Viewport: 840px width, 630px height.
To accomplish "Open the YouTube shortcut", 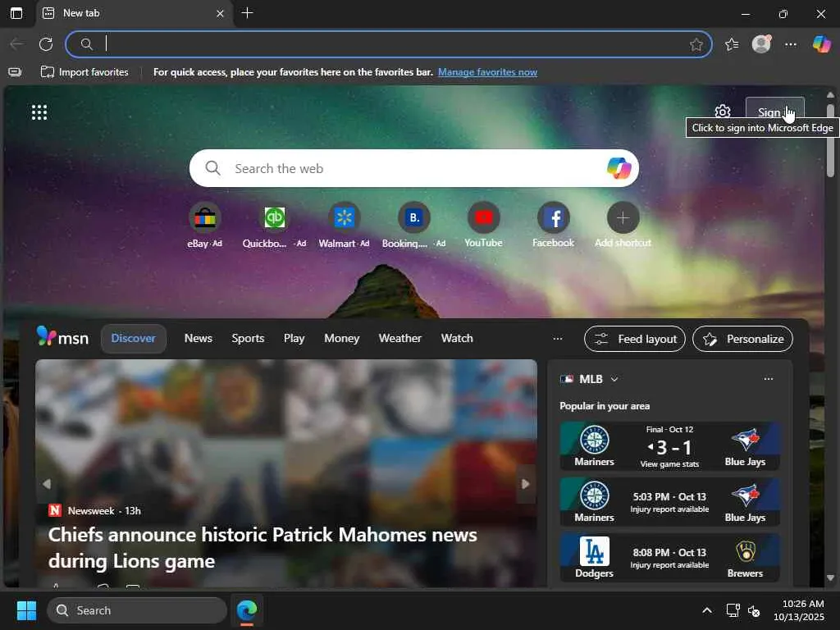I will (x=483, y=226).
